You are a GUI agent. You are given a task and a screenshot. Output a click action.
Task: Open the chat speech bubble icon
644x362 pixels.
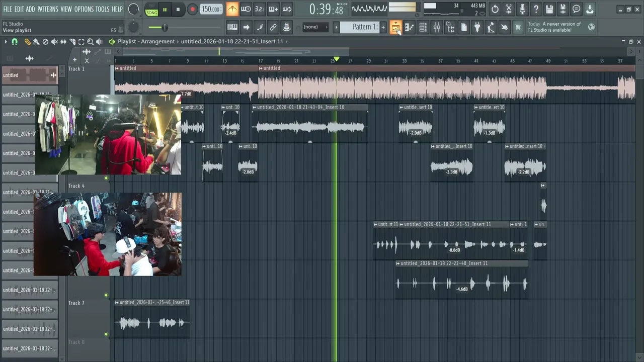577,9
